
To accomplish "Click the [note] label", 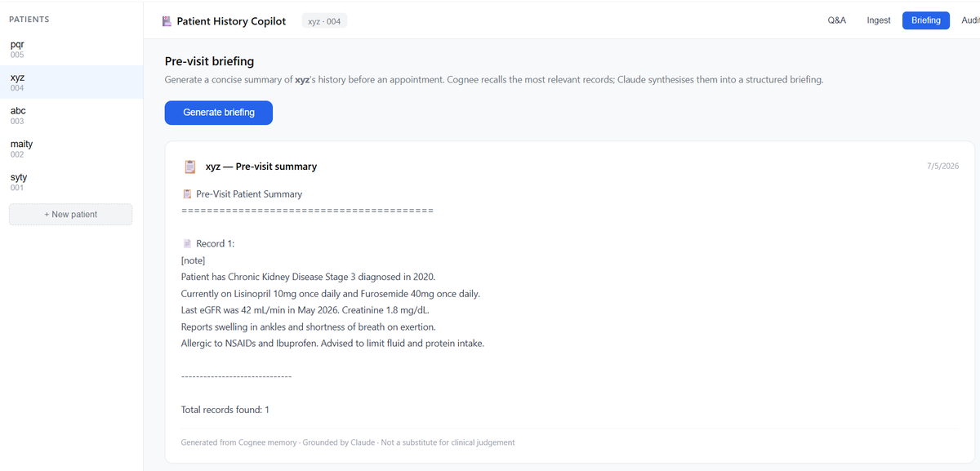I will (193, 260).
